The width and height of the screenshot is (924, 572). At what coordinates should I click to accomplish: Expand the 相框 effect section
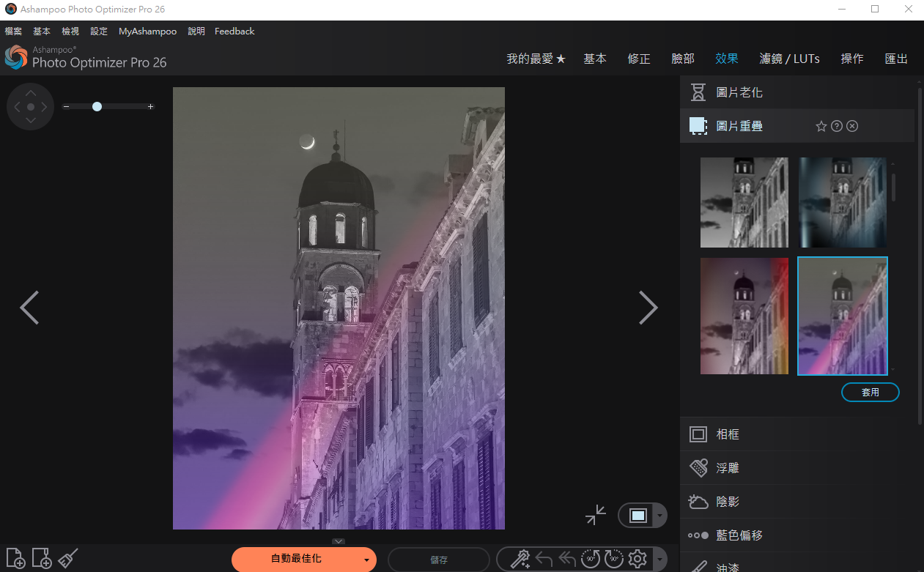coord(728,434)
